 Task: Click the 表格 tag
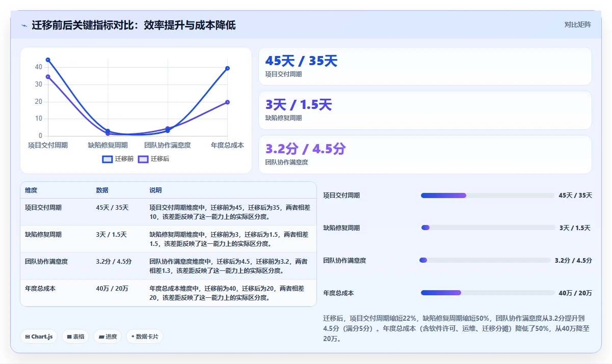75,337
